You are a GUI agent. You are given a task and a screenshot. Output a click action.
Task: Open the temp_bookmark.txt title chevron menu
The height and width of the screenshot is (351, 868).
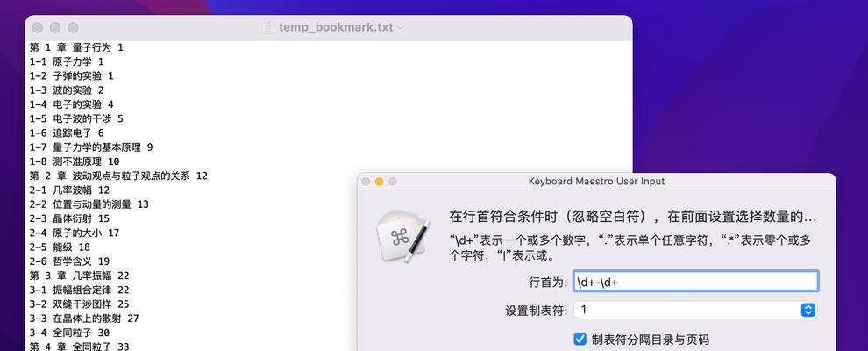click(x=400, y=28)
